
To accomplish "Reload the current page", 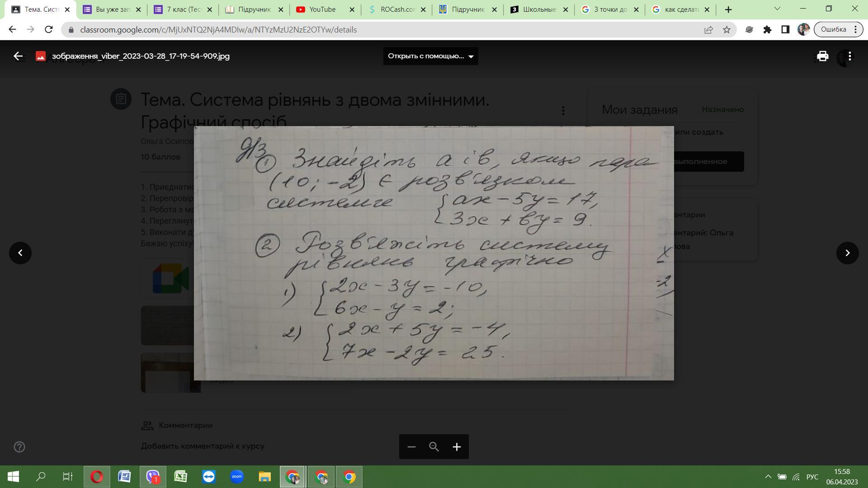I will [x=49, y=29].
